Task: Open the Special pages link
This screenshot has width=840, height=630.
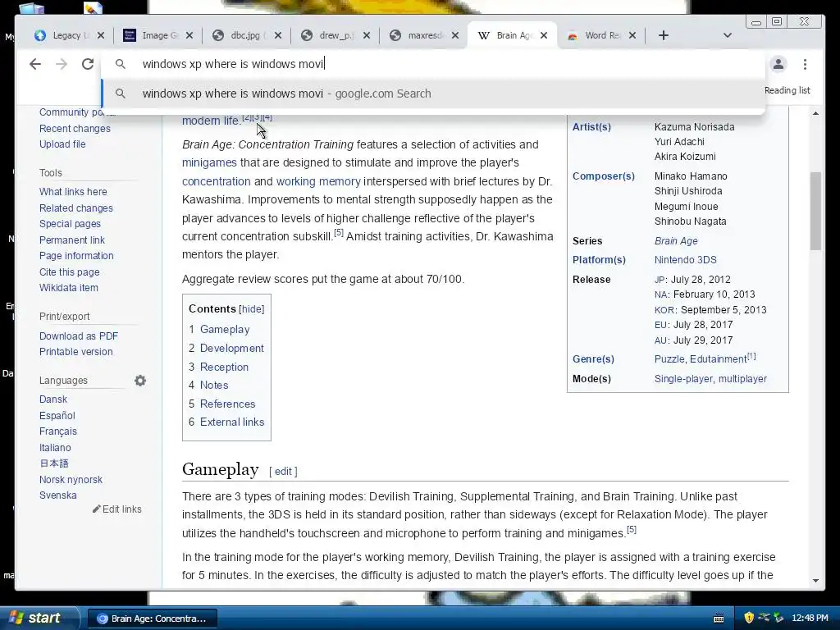Action: pos(70,224)
